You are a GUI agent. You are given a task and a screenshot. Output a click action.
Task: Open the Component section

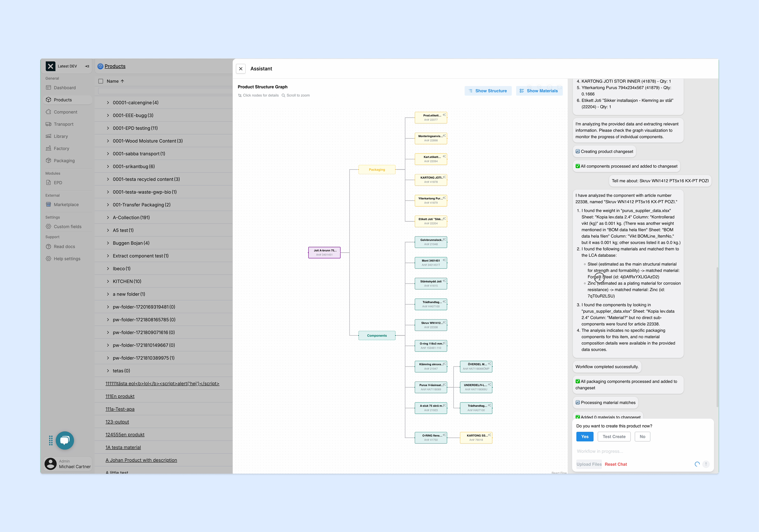pos(65,112)
